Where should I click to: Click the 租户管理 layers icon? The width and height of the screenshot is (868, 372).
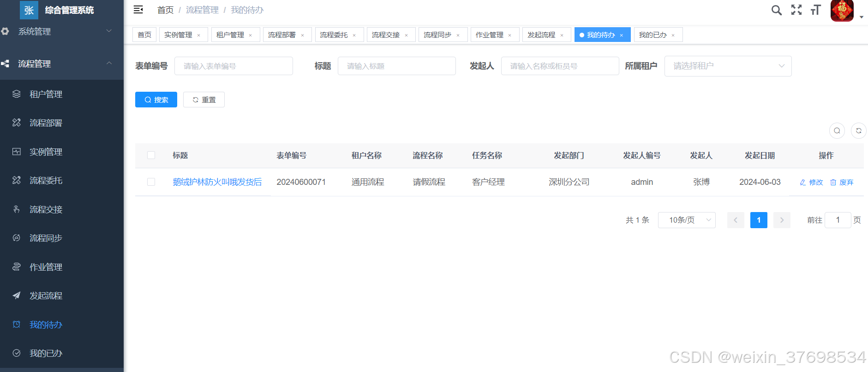click(17, 94)
